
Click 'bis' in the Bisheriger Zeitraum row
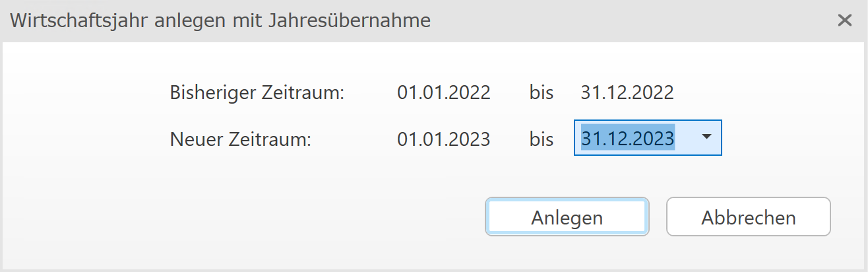pyautogui.click(x=541, y=92)
